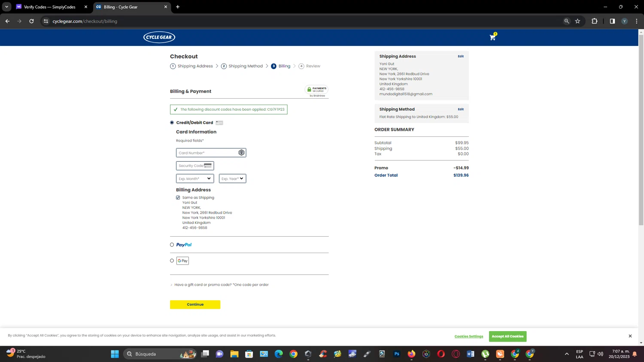644x362 pixels.
Task: Edit the Shipping Method
Action: point(461,109)
